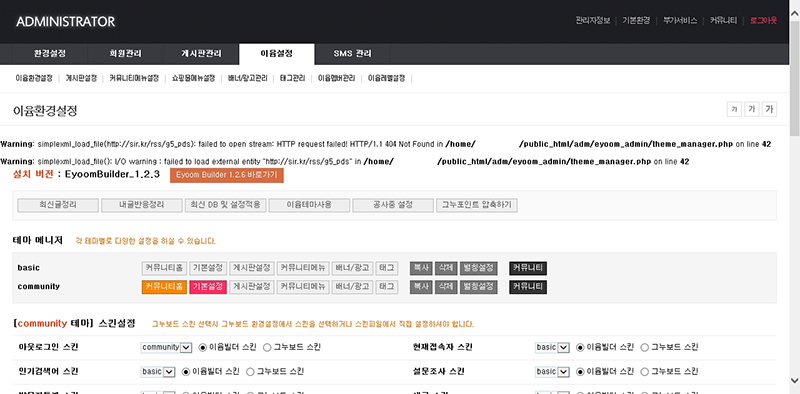This screenshot has height=394, width=800.
Task: Click the page scrollbar down arrow
Action: pos(795,380)
